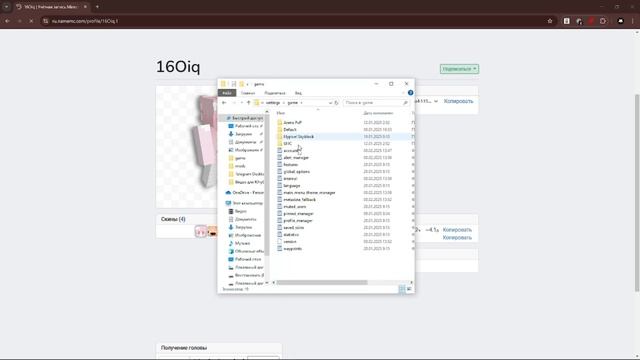Expand the ribbon with the chevron
The image size is (640, 360).
(x=403, y=93)
